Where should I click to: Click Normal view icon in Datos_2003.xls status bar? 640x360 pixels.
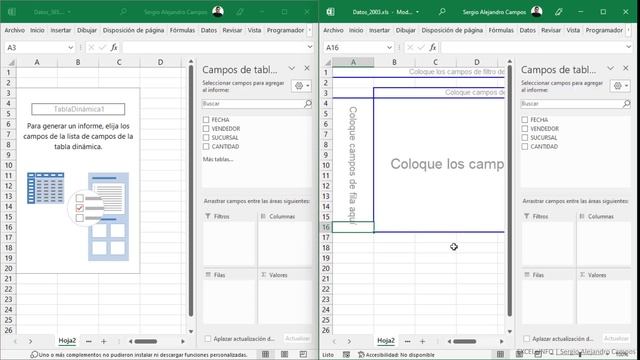[500, 354]
